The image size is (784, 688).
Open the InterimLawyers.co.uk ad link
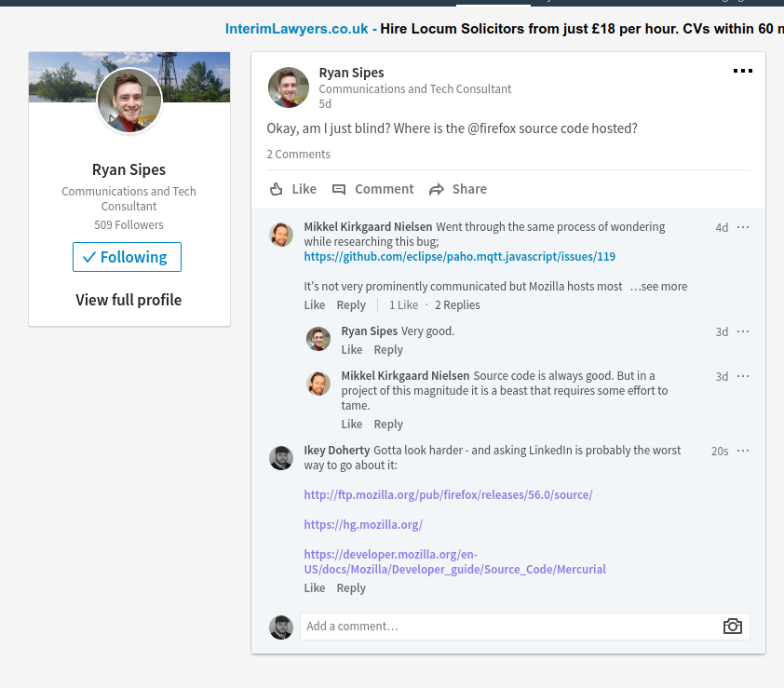click(x=296, y=29)
